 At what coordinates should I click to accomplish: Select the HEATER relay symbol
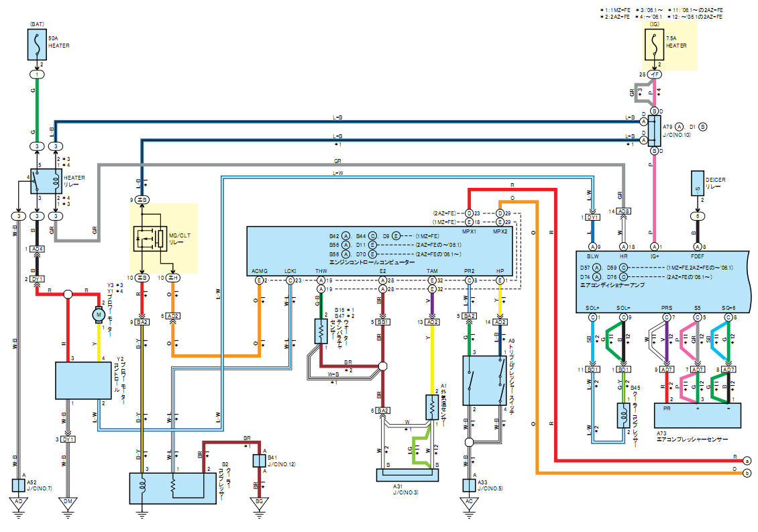tap(46, 181)
